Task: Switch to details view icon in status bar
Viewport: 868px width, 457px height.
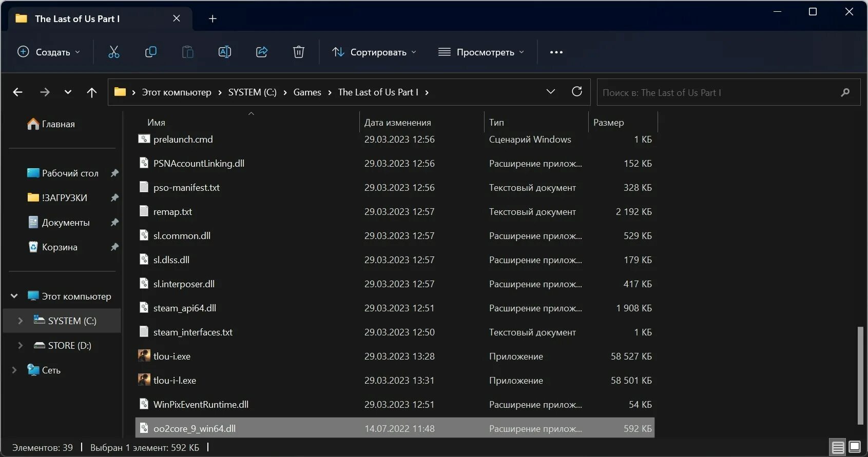Action: point(838,447)
